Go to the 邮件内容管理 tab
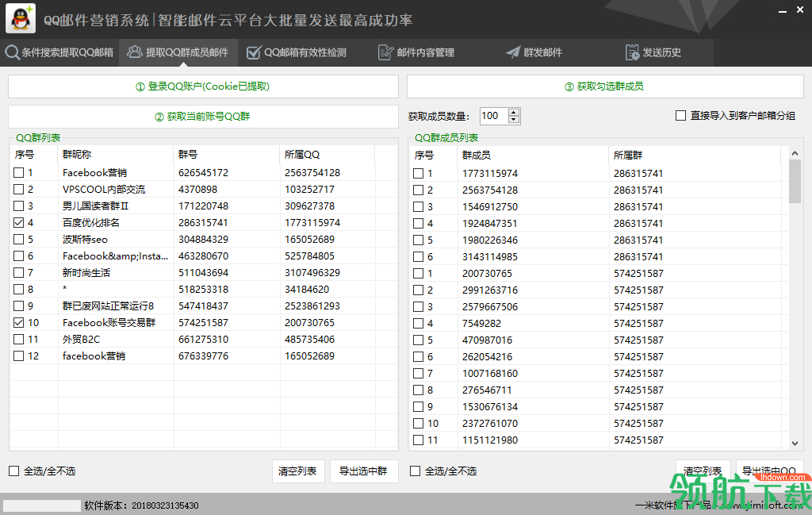The width and height of the screenshot is (812, 515). click(417, 52)
